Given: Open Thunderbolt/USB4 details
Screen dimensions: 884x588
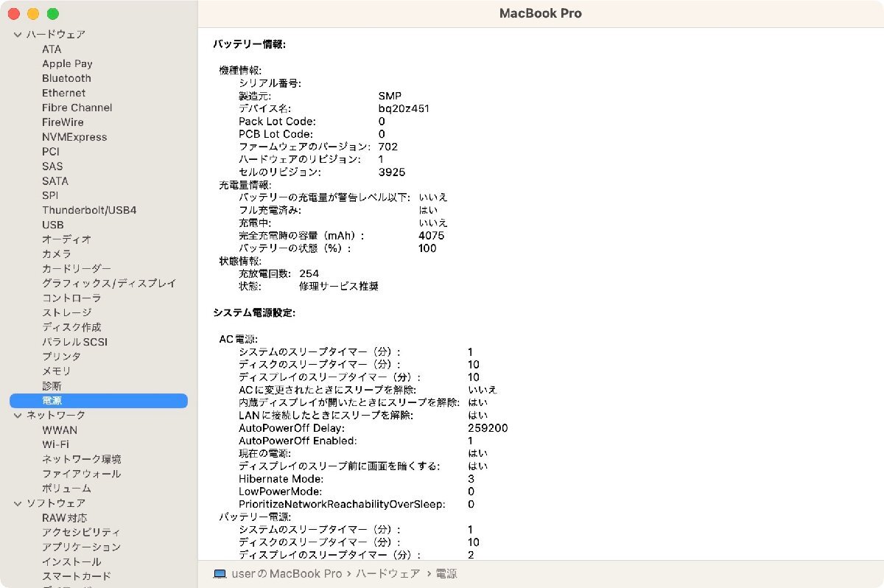Looking at the screenshot, I should [89, 211].
